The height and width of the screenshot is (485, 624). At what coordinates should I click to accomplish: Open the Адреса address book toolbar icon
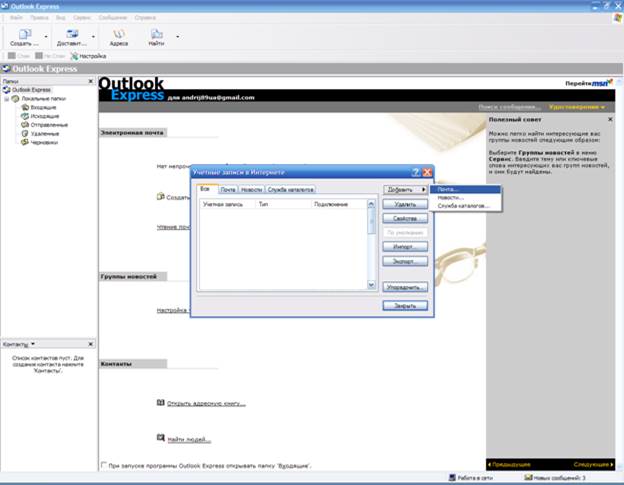[119, 34]
